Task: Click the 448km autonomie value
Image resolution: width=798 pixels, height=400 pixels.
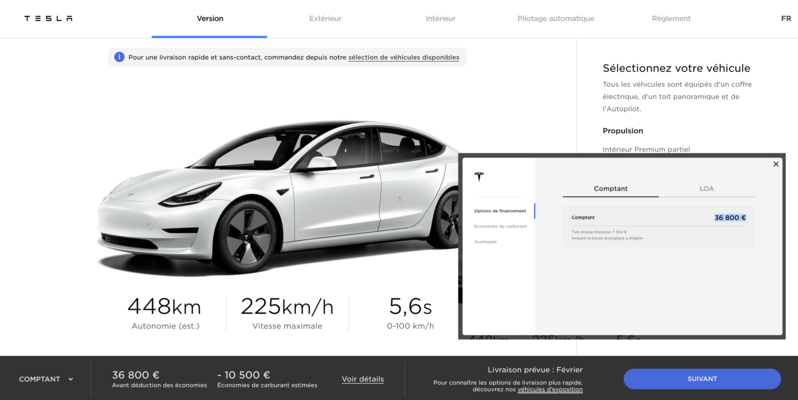Action: [164, 306]
